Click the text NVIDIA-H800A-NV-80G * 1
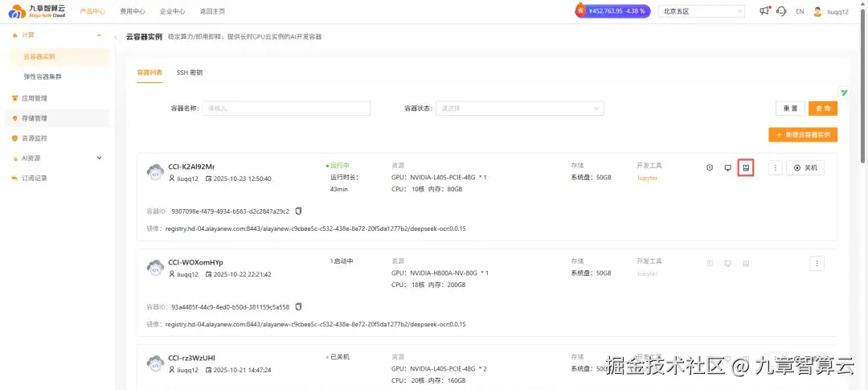868x390 pixels. coord(449,273)
